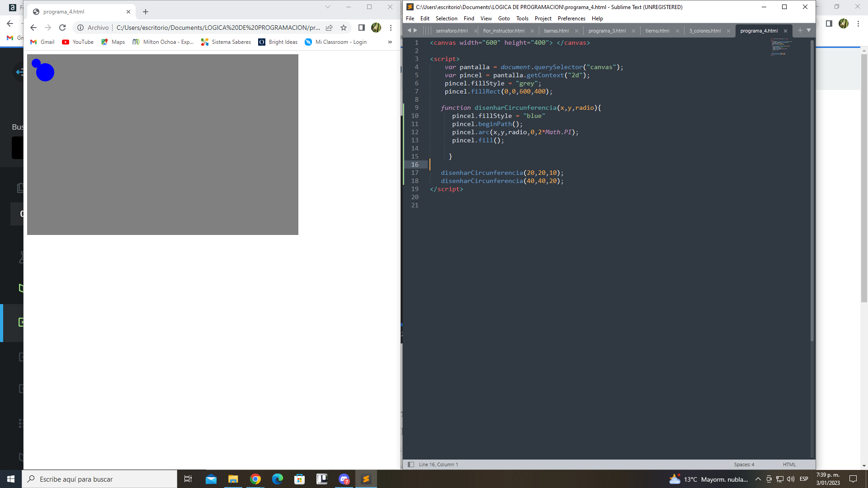The image size is (868, 488).
Task: Close the barras.html tab
Action: coord(576,31)
